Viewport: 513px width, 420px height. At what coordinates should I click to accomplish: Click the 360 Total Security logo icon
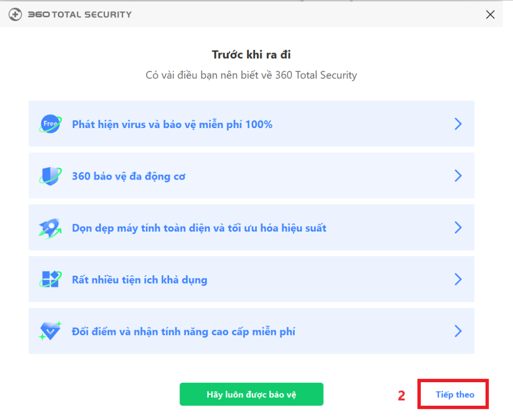(x=15, y=15)
